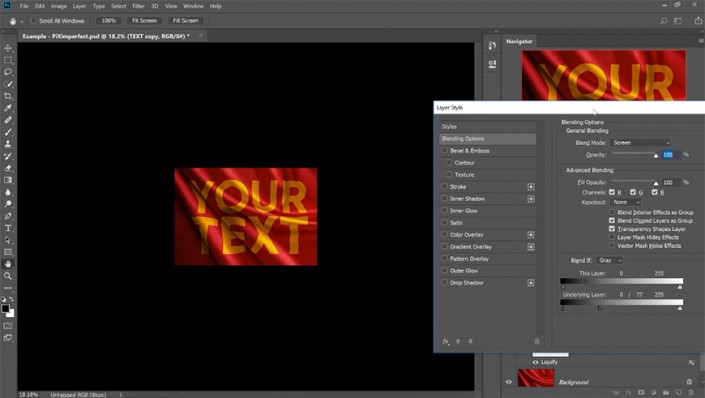
Task: Select the Pen tool
Action: (8, 216)
